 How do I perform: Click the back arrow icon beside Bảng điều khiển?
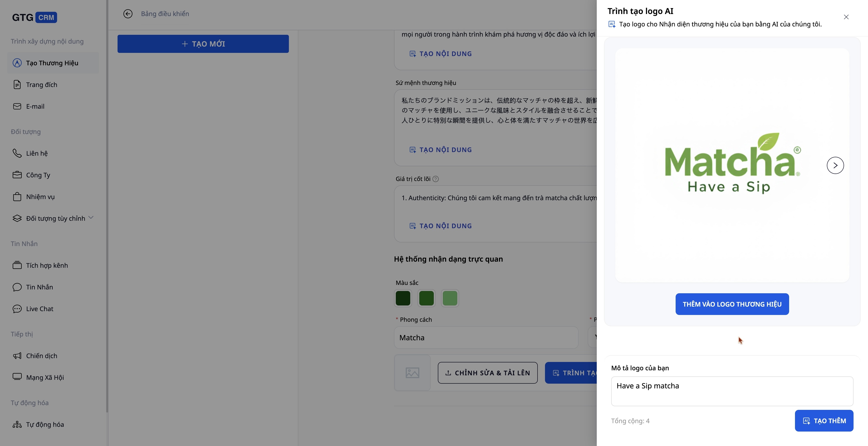[x=128, y=14]
